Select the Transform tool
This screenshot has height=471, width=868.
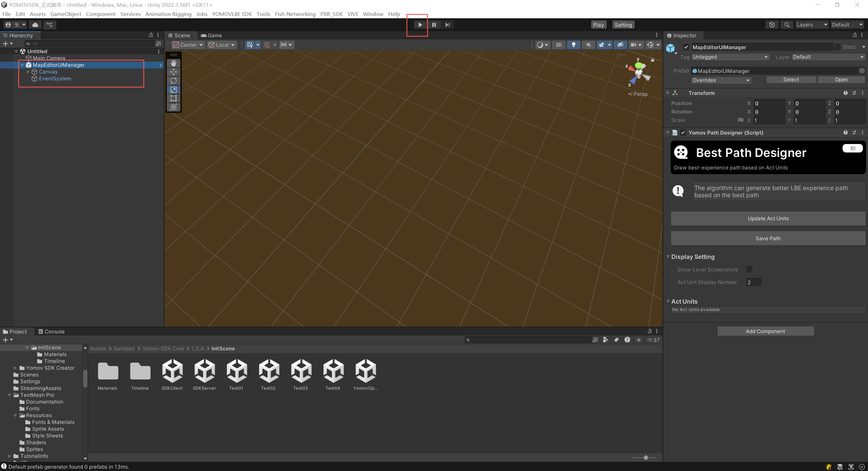(x=174, y=107)
